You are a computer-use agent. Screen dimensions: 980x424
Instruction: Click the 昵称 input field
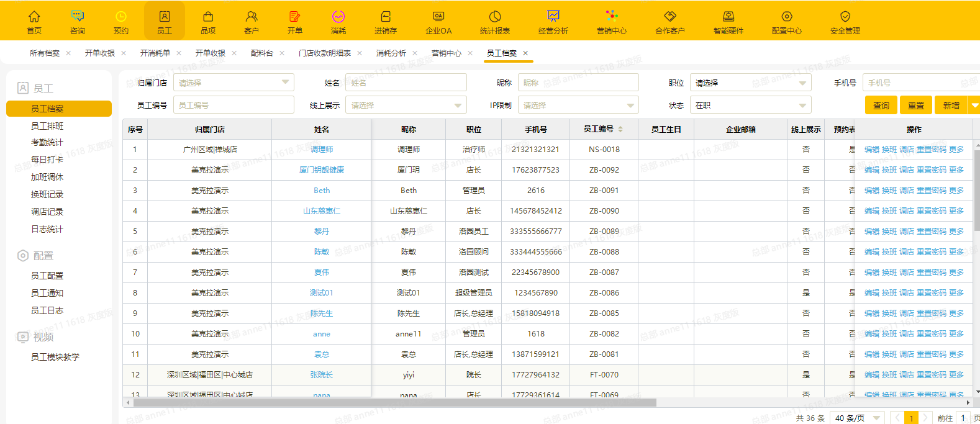(578, 83)
